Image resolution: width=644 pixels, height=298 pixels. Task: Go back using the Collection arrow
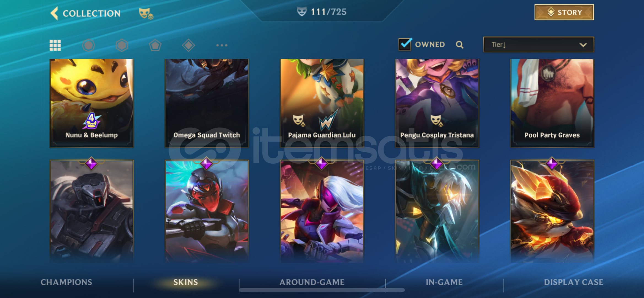(x=54, y=13)
